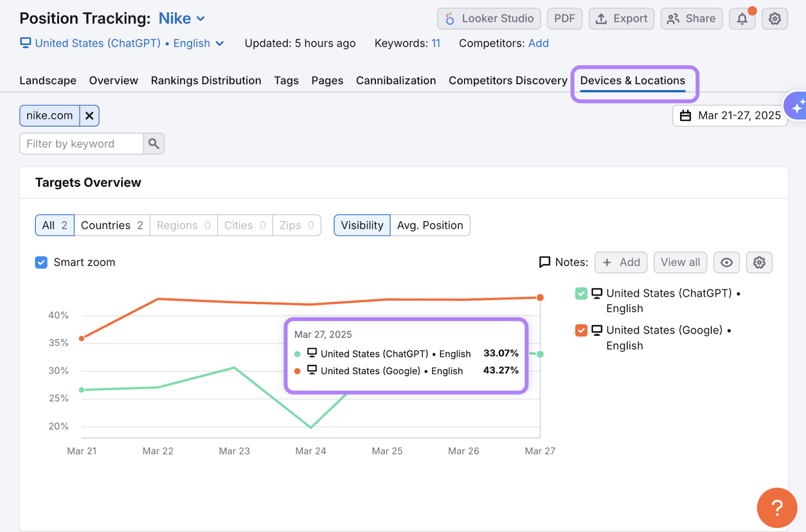The image size is (806, 532).
Task: Click the orange help question button
Action: click(x=776, y=507)
